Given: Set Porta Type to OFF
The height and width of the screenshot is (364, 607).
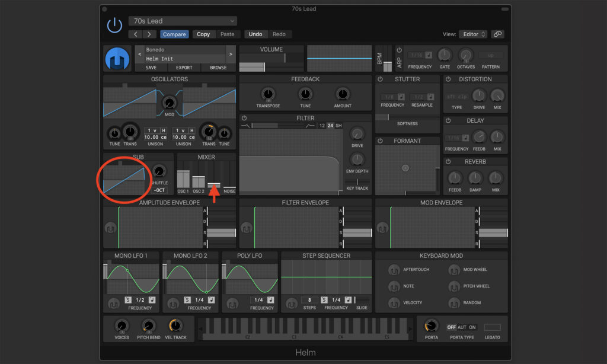Looking at the screenshot, I should click(x=451, y=327).
